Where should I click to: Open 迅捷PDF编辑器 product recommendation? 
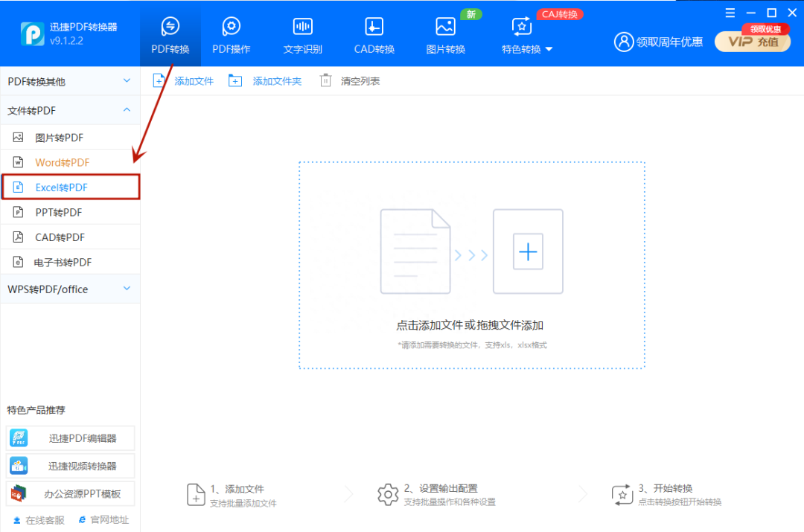[70, 438]
